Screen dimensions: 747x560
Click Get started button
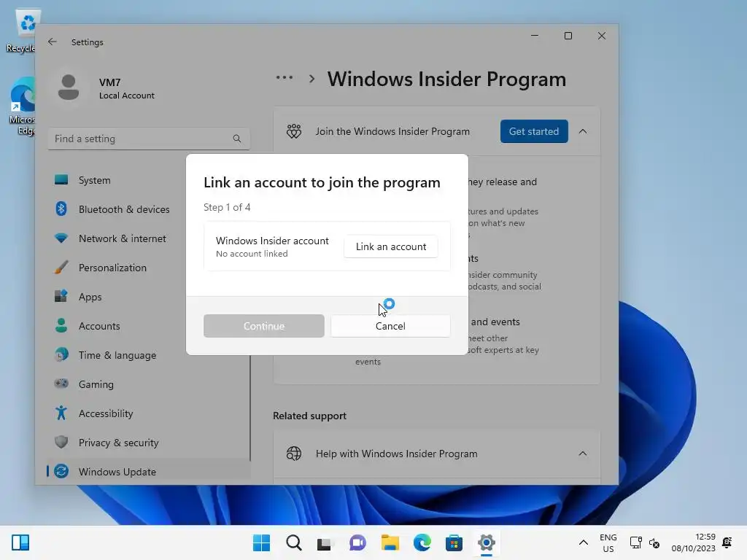pos(533,131)
